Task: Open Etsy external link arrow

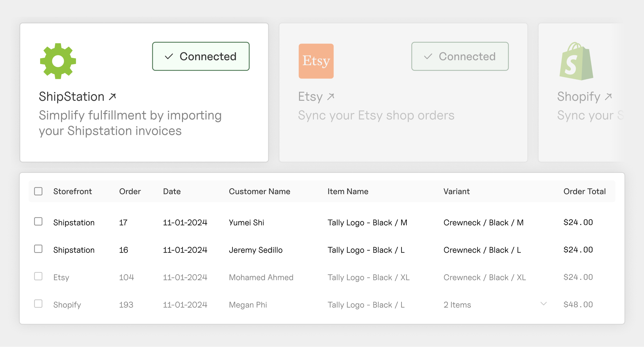Action: pyautogui.click(x=331, y=96)
